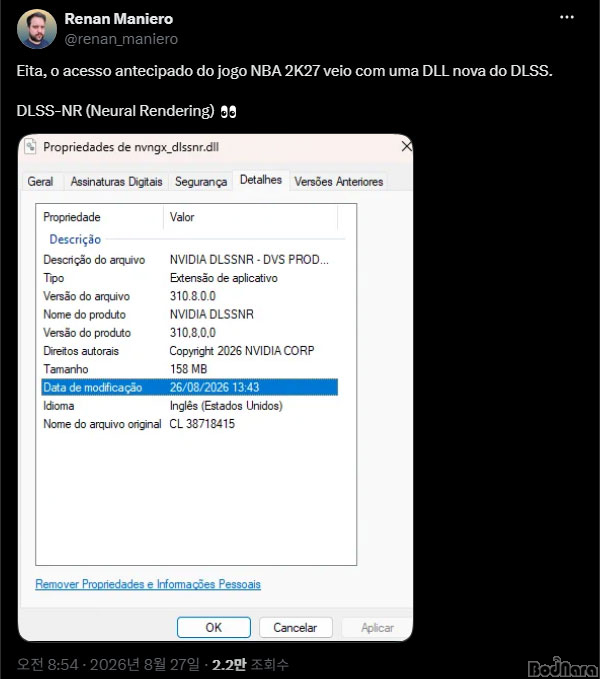Open the Renan Maniero display name
The width and height of the screenshot is (600, 679).
pyautogui.click(x=119, y=19)
